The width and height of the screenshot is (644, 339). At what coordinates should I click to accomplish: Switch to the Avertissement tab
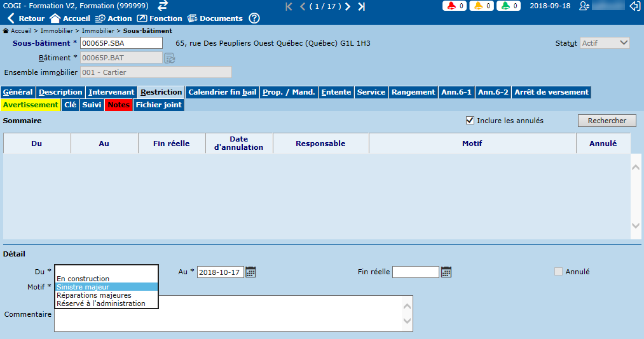(x=31, y=105)
